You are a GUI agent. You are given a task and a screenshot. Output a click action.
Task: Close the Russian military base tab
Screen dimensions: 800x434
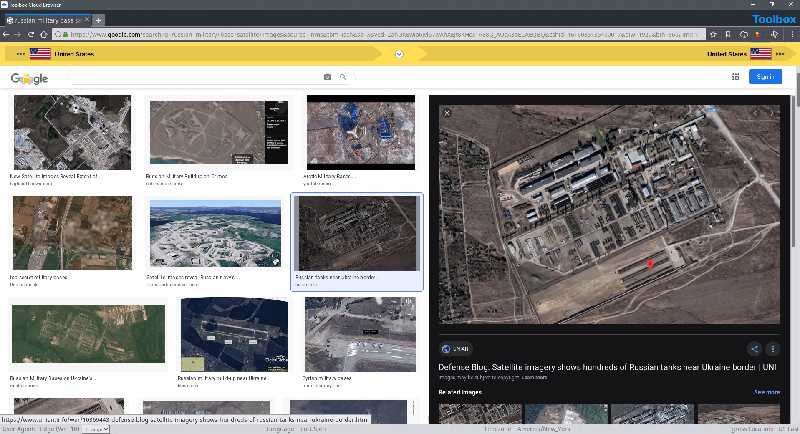(87, 20)
